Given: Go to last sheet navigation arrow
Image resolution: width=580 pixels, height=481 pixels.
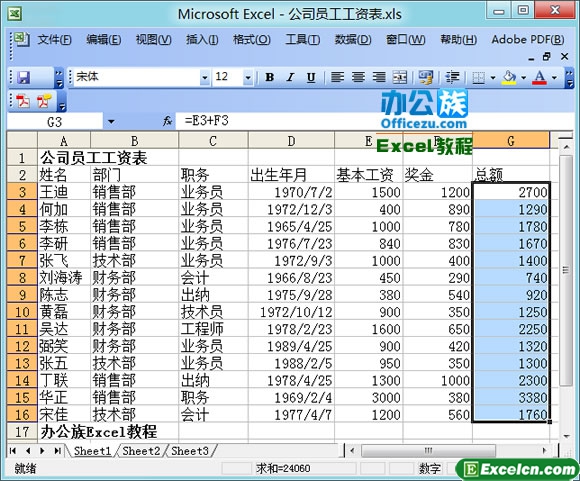Looking at the screenshot, I should pos(57,451).
